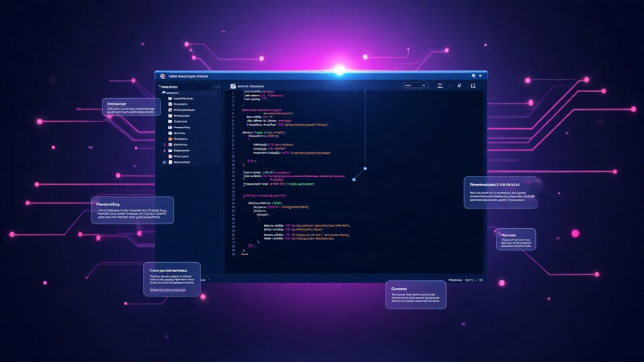Click the encoding item in the status bar

472,279
